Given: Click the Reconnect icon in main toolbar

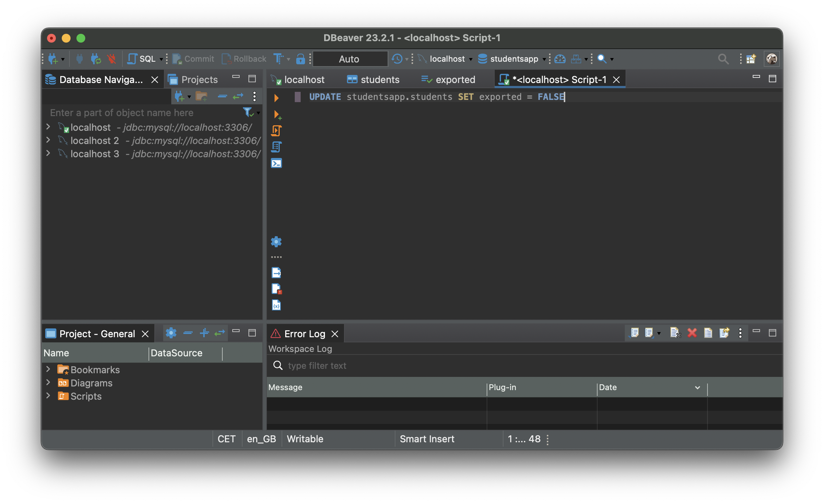Looking at the screenshot, I should coord(96,59).
